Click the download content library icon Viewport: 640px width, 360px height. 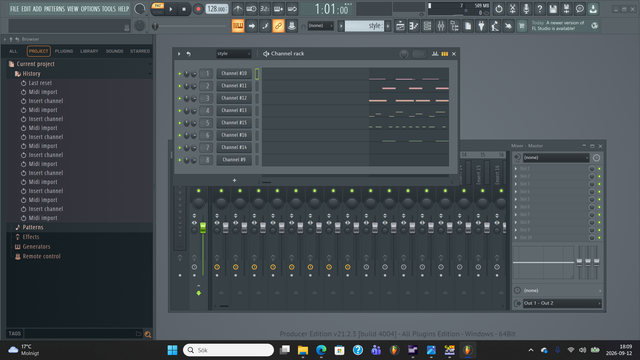click(x=593, y=9)
